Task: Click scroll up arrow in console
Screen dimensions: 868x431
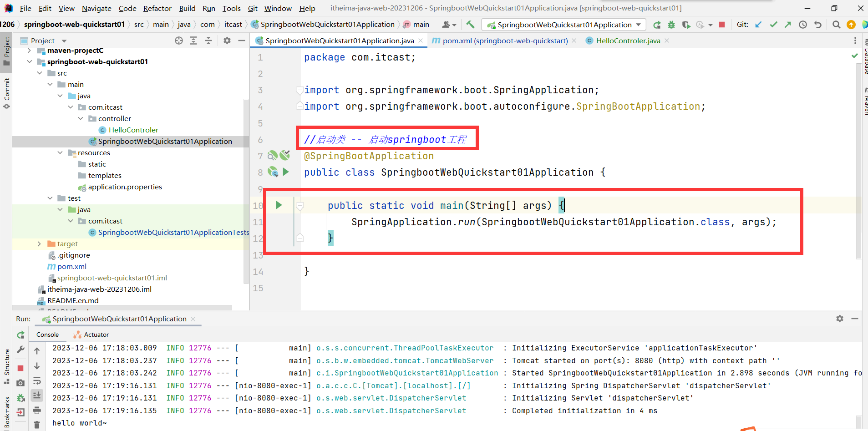Action: [37, 350]
